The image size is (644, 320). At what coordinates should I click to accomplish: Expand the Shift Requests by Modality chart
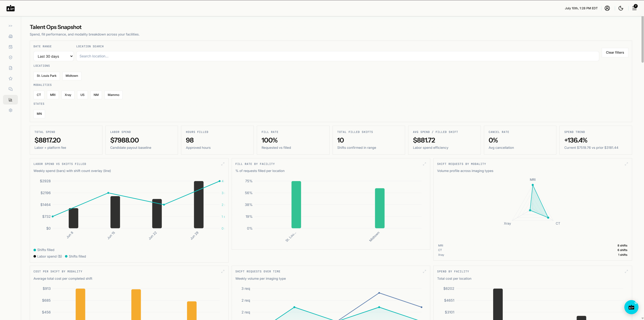tap(626, 164)
